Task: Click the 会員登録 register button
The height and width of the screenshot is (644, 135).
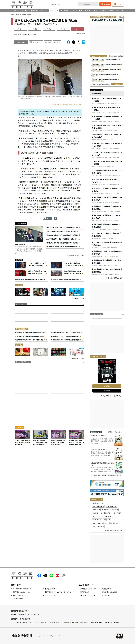Action: click(105, 4)
